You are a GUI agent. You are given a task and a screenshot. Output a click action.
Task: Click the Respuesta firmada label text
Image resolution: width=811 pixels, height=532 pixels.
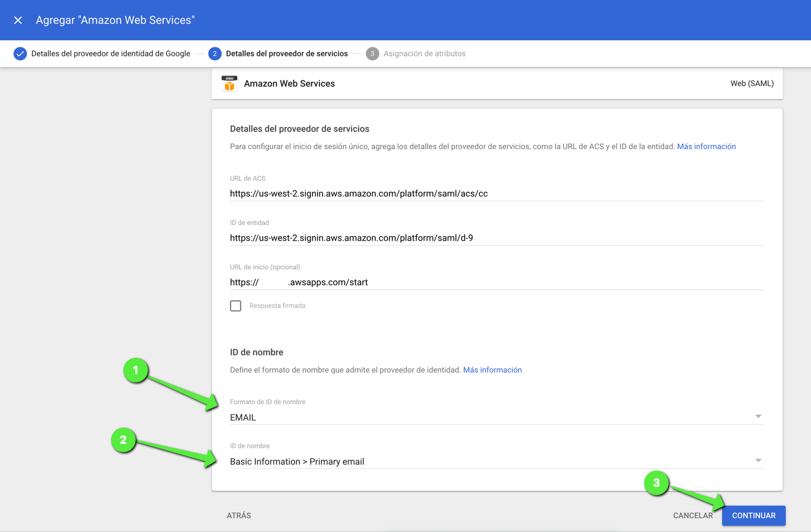click(277, 306)
